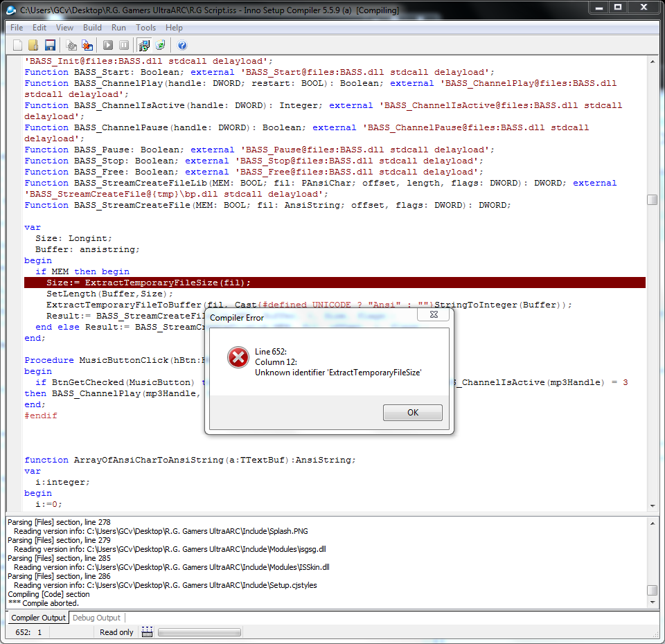
Task: Click the highlighted line 'Size:= ExtractTemporaryFileSize(fil);'
Action: [335, 283]
